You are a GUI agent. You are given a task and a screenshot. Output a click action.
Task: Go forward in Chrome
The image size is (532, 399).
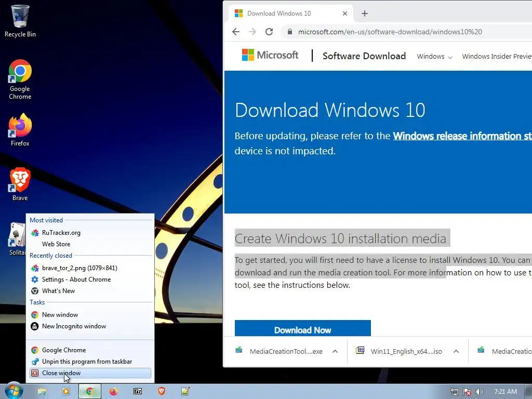coord(252,32)
